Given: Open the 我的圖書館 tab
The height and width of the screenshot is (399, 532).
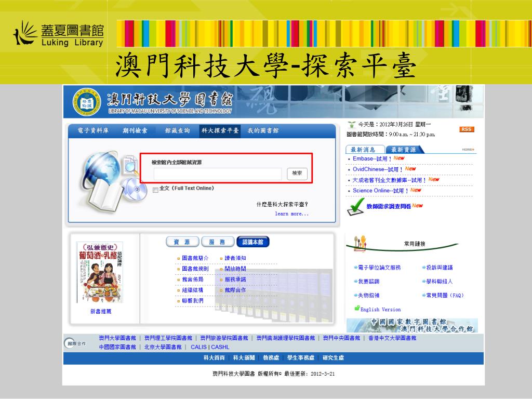Looking at the screenshot, I should pos(263,130).
